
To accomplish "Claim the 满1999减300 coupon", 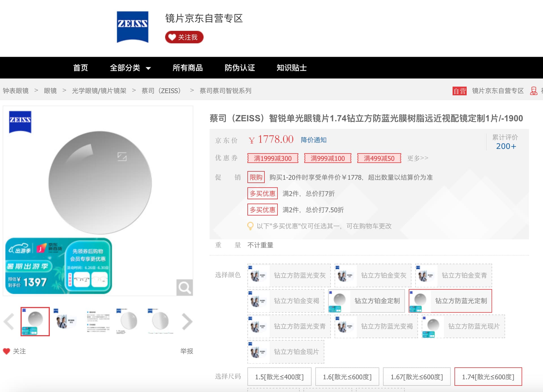I will pos(273,158).
